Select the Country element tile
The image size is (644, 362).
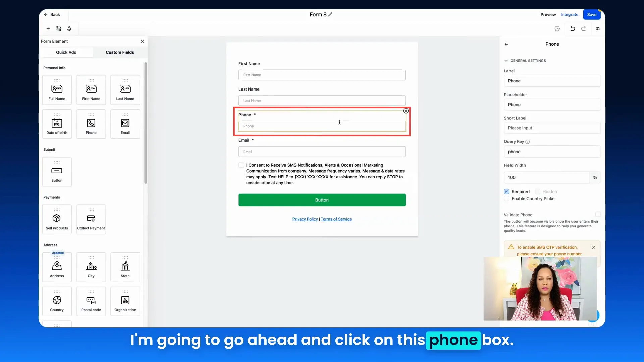pos(57,301)
